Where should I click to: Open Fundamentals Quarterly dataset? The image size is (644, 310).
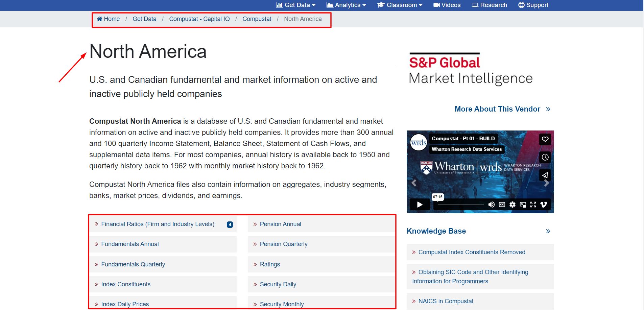[x=133, y=264]
